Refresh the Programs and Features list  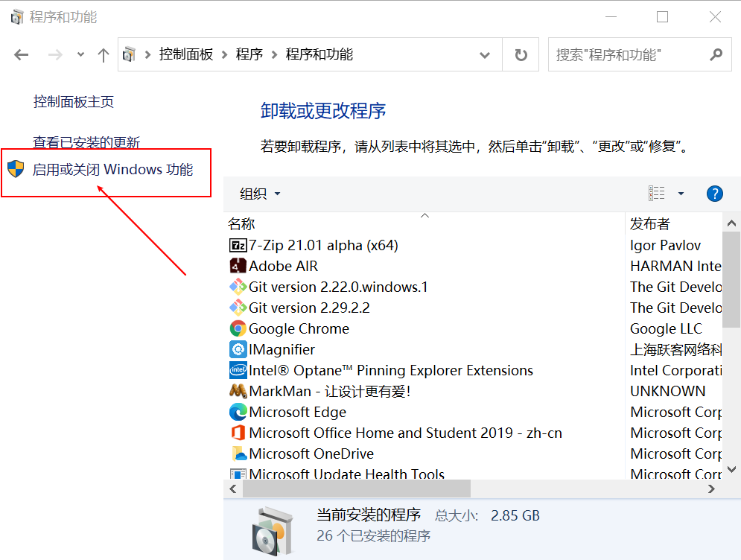click(x=521, y=55)
